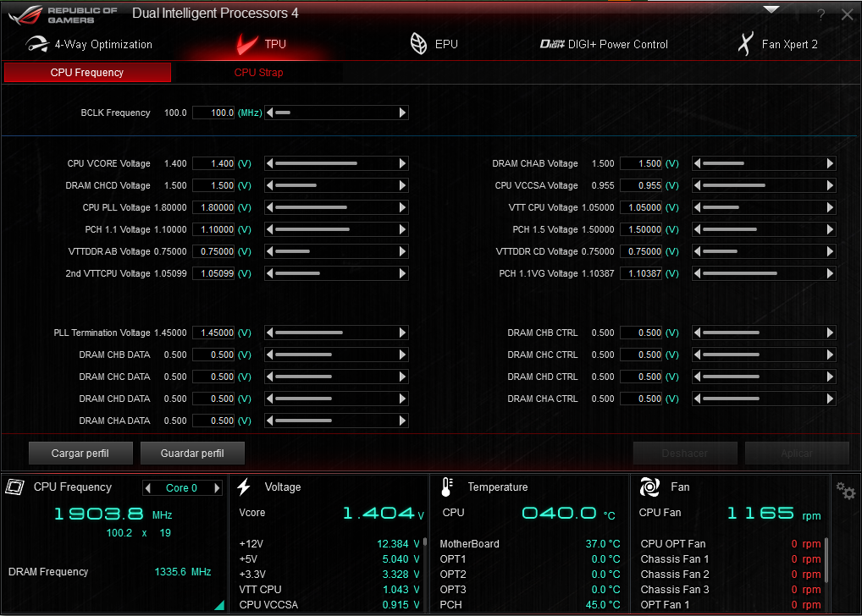Click the DRAM CHAB Voltage slider
This screenshot has width=862, height=616.
(764, 164)
